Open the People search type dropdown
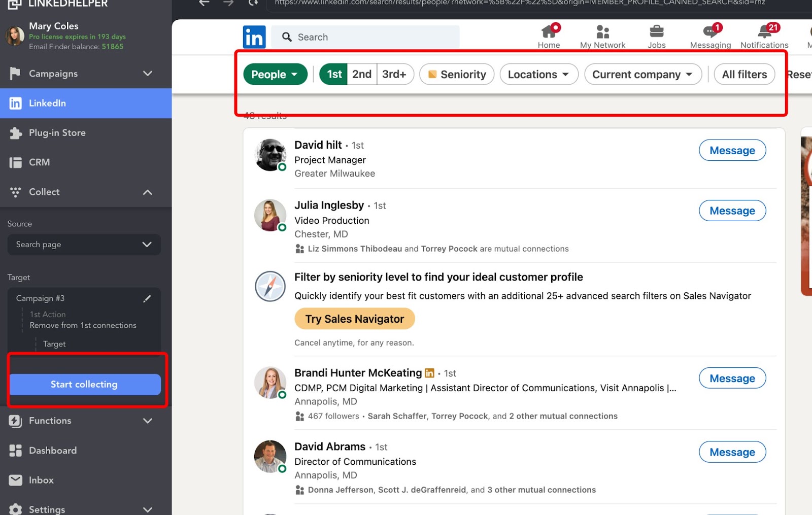 point(275,74)
